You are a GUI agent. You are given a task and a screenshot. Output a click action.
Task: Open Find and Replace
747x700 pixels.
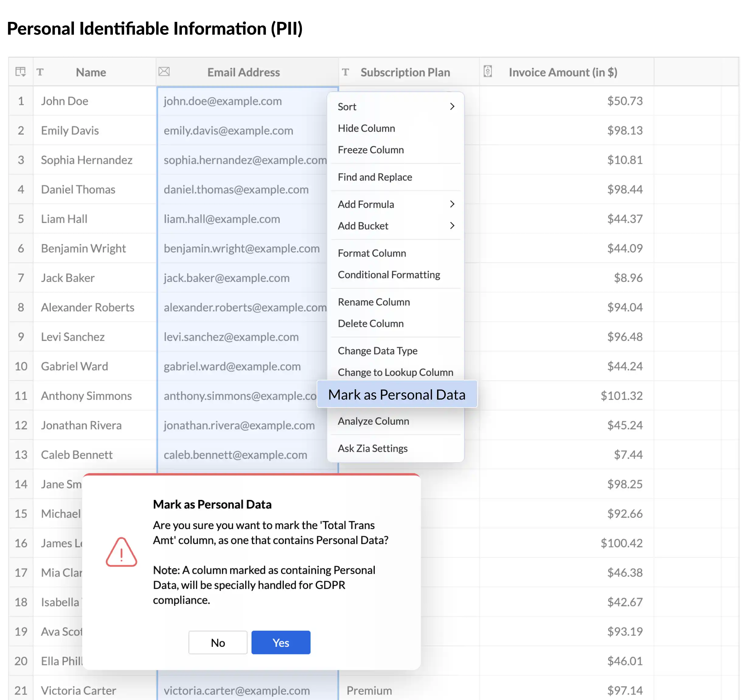375,177
